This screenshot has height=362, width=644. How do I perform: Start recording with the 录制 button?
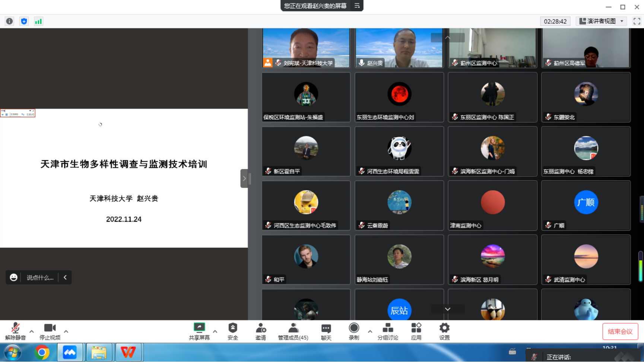(x=354, y=331)
